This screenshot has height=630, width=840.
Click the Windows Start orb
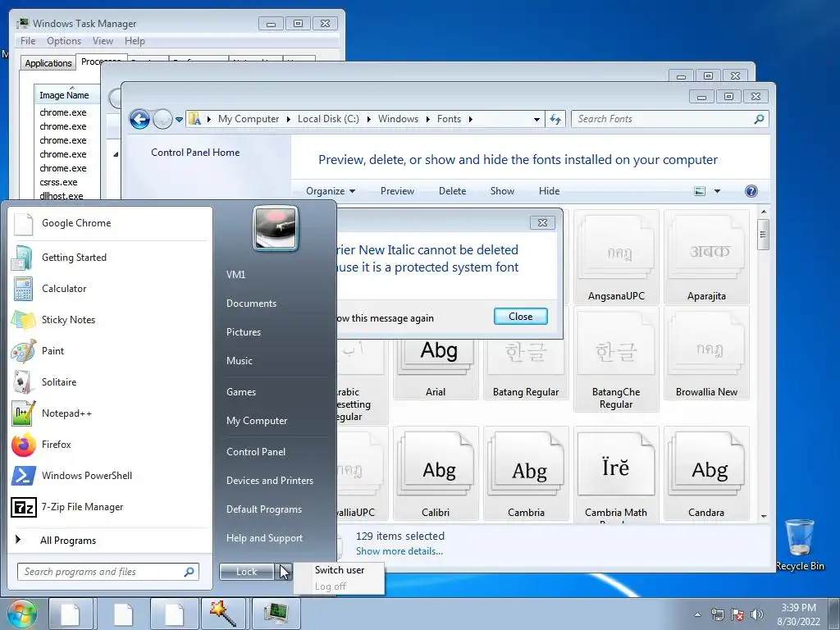[21, 614]
